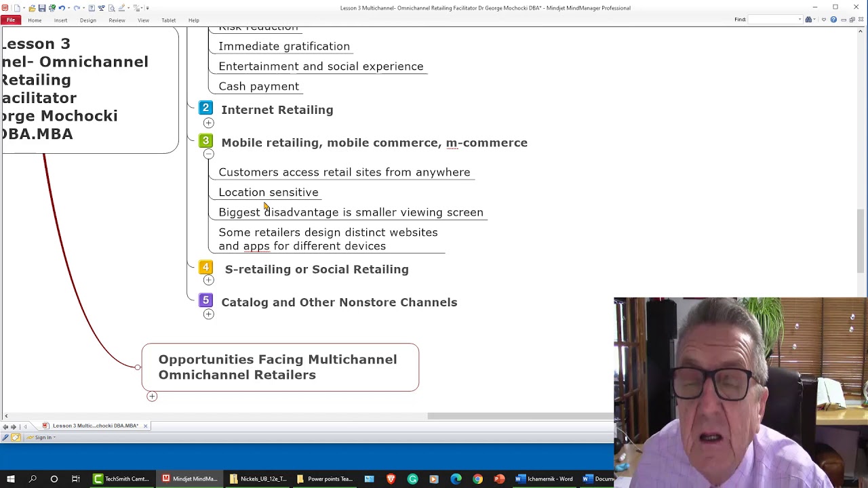
Task: Open Windows Start menu
Action: [11, 479]
